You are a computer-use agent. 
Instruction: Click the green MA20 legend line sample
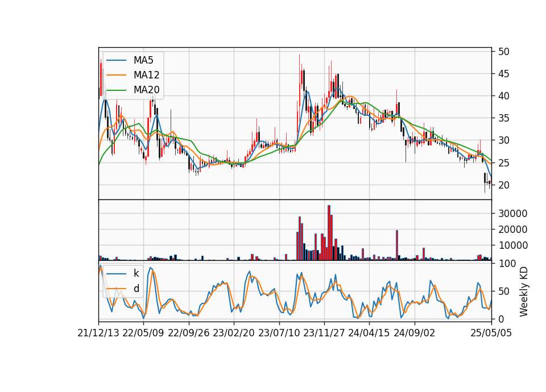116,90
